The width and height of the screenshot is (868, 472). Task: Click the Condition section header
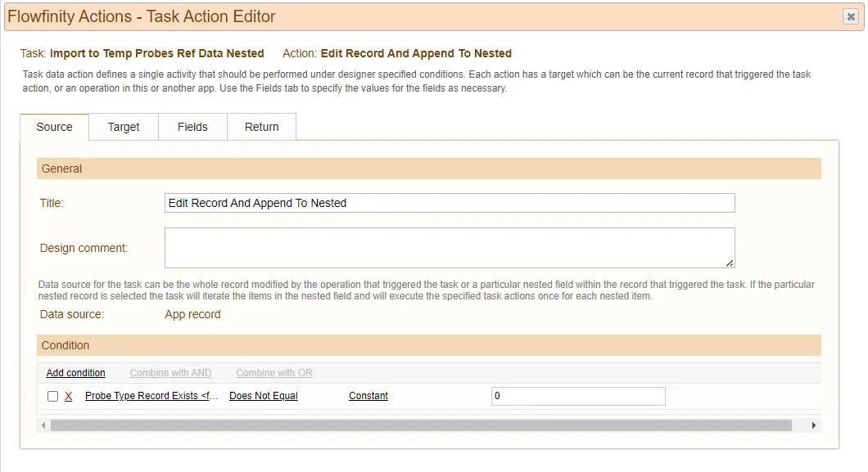click(x=429, y=345)
